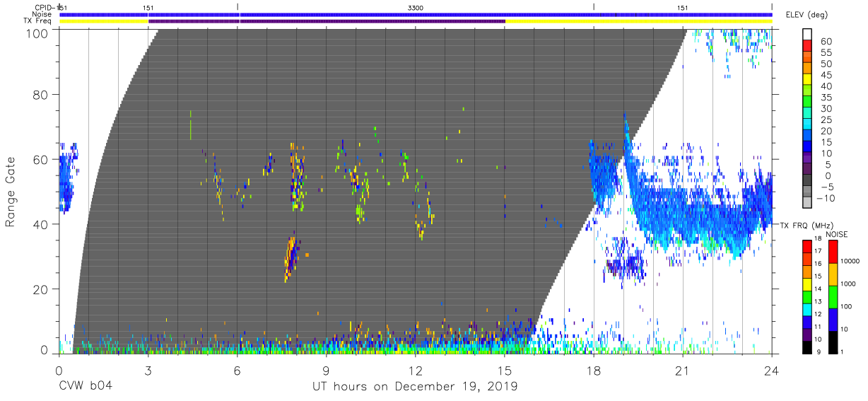The image size is (868, 401).
Task: Click the red top NOISE colorbar segment
Action: click(833, 251)
